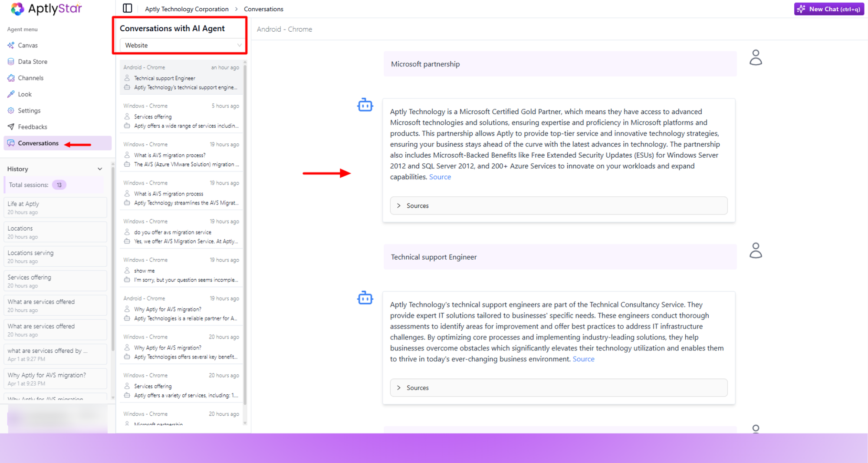Click the bot avatar beside the Microsoft partnership reply
Image resolution: width=868 pixels, height=463 pixels.
365,105
